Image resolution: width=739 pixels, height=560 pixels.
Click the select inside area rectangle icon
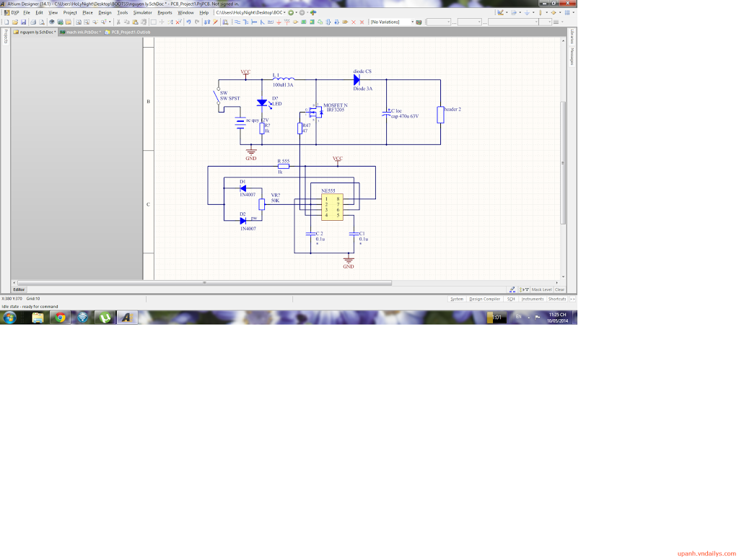[x=153, y=22]
